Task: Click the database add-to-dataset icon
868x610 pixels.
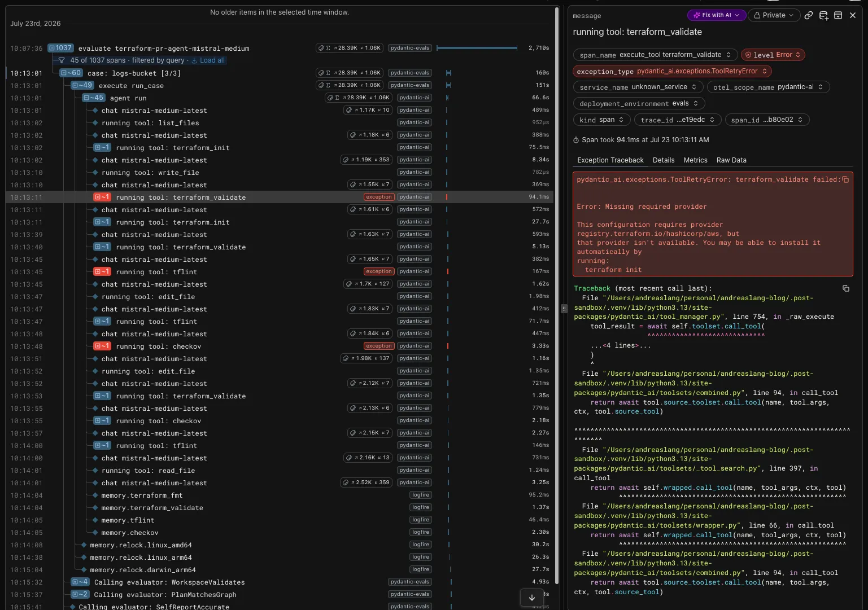Action: [x=823, y=15]
